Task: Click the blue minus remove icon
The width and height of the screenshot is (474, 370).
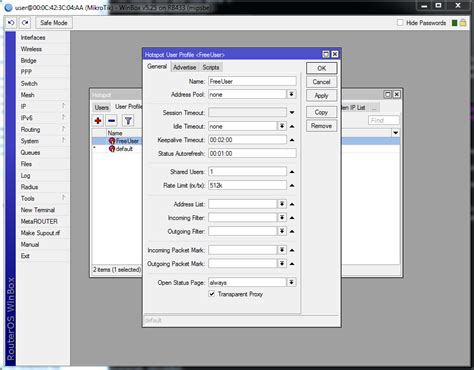Action: (x=112, y=121)
